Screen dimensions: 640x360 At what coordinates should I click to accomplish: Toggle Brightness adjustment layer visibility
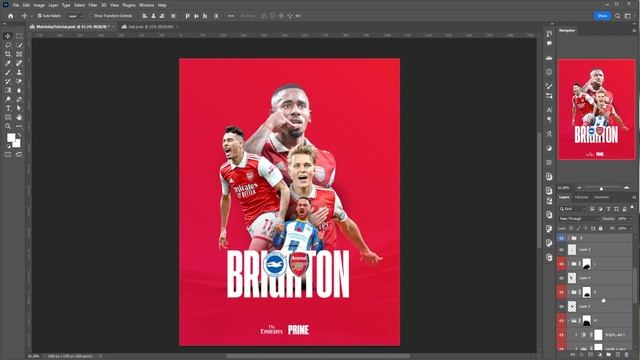pos(561,335)
